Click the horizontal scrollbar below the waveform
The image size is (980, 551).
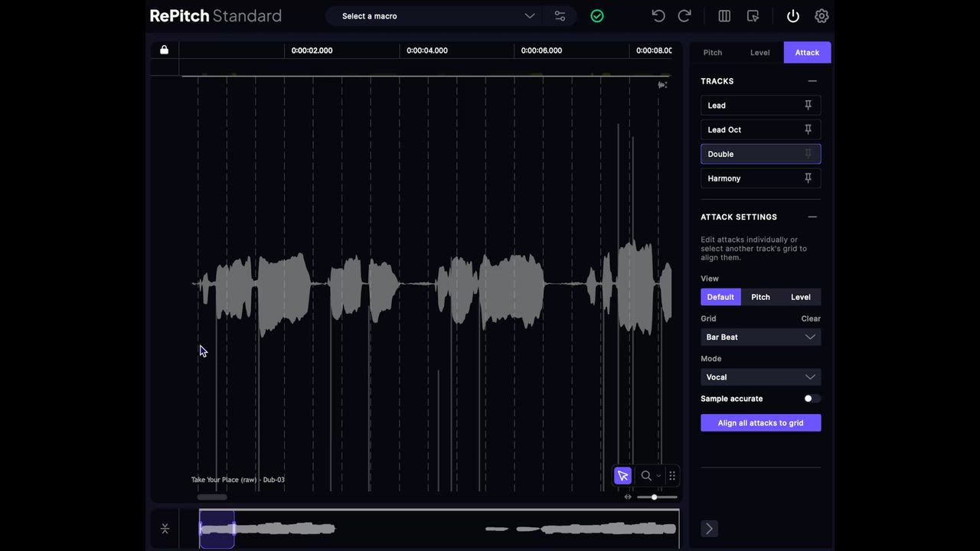tap(212, 497)
